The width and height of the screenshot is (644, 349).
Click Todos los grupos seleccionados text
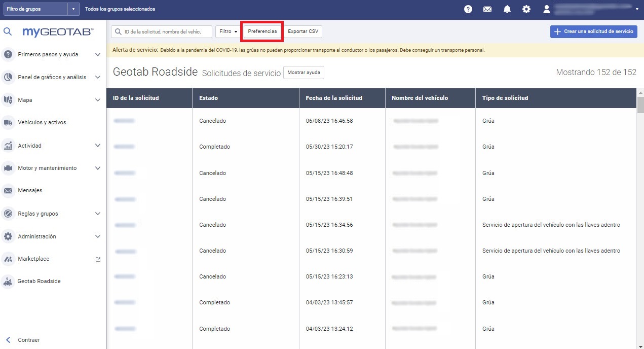coord(120,9)
